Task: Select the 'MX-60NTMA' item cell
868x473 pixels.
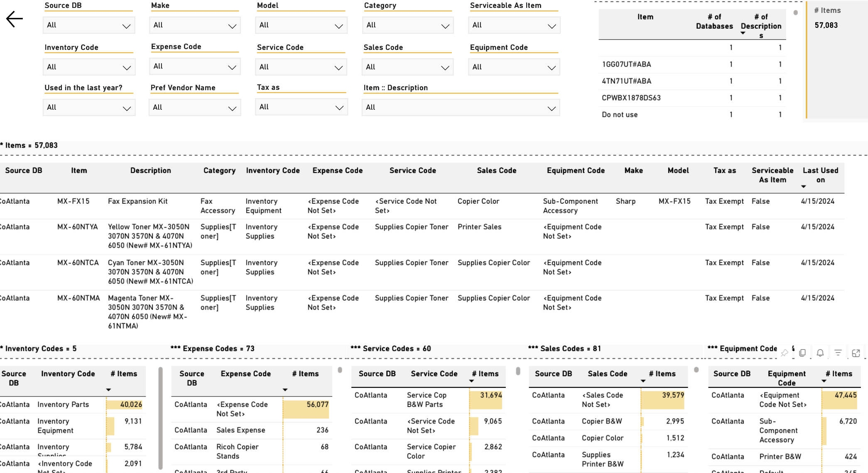Action: 78,298
